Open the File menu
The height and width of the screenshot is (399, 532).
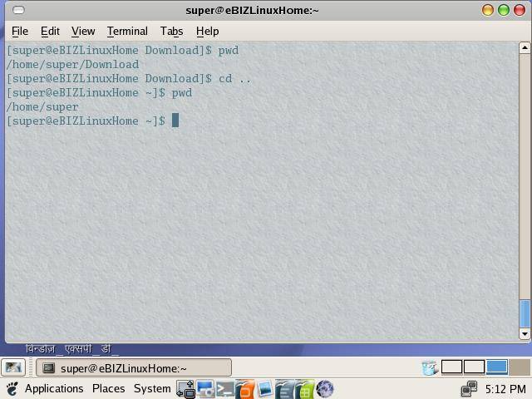[x=20, y=31]
